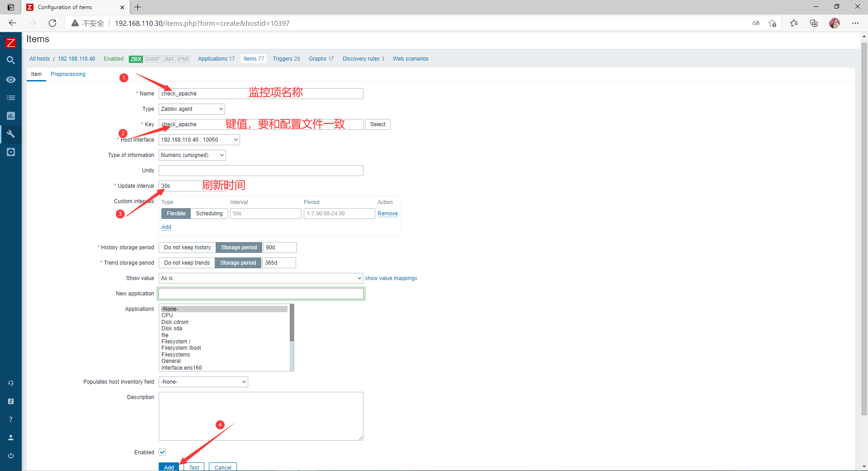868x471 pixels.
Task: Click the translate page icon in address bar
Action: pyautogui.click(x=756, y=23)
